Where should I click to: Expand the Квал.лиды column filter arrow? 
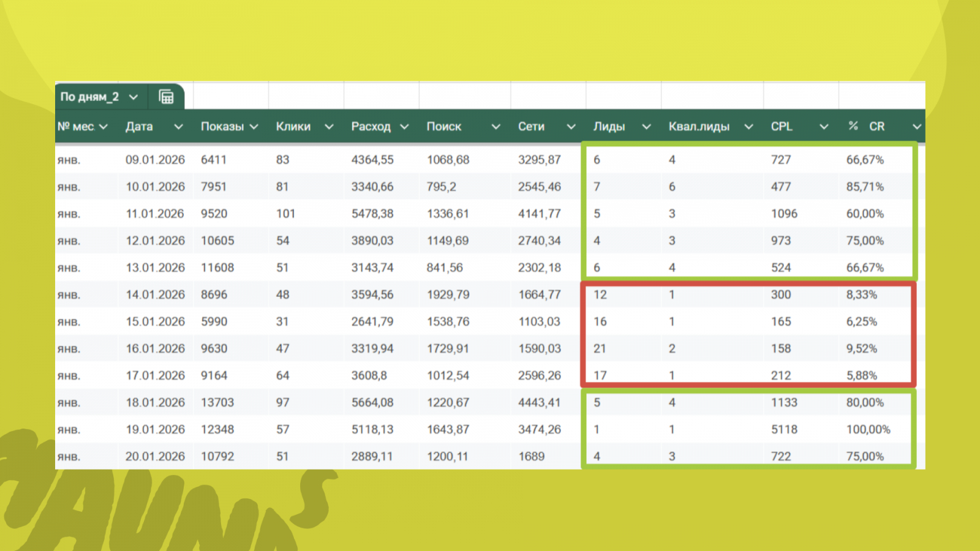click(748, 127)
